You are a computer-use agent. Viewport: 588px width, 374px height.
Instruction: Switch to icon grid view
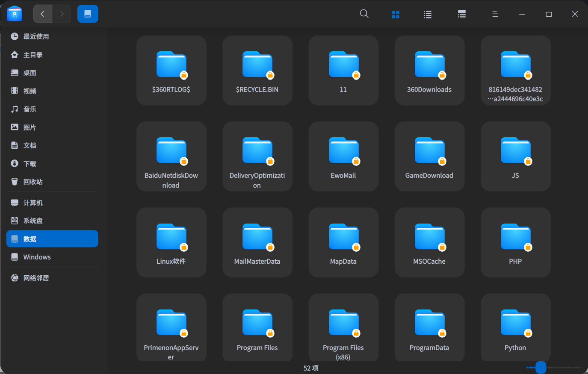click(396, 15)
